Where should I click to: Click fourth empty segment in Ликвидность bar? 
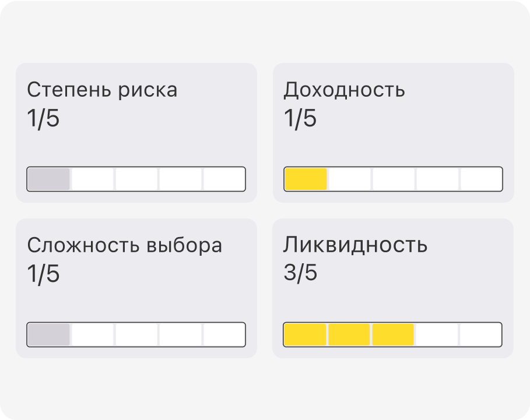point(437,334)
